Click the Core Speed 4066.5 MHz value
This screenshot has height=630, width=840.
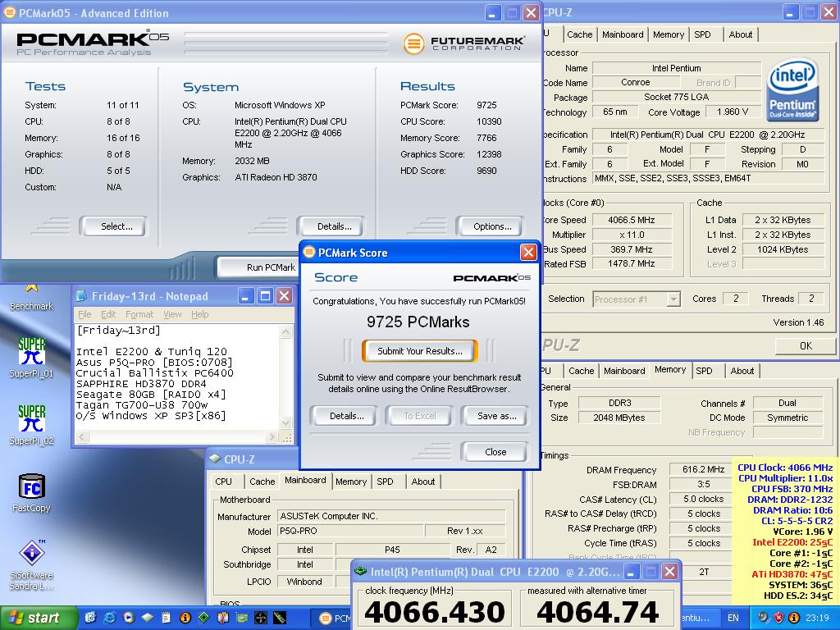(x=631, y=220)
